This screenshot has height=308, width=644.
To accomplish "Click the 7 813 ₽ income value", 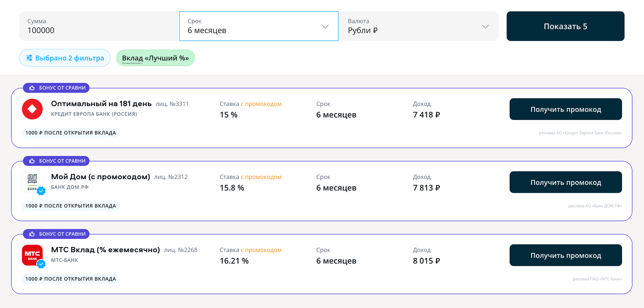I will pos(426,188).
